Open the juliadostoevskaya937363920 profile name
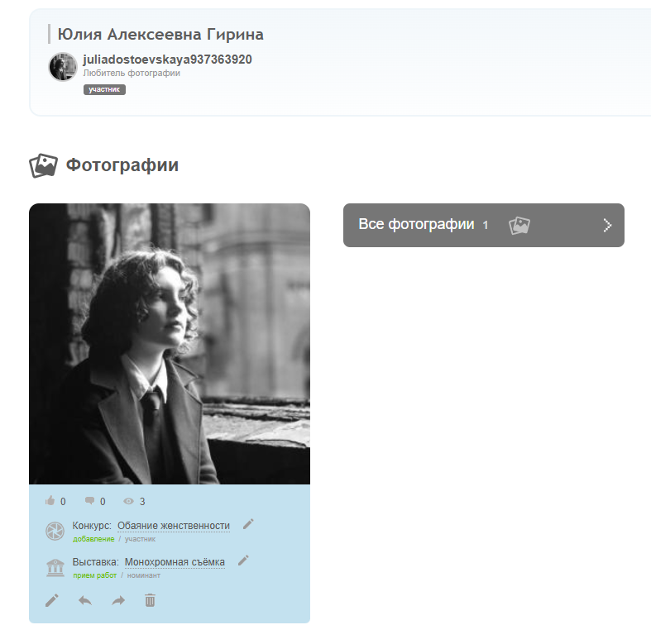The width and height of the screenshot is (651, 644). (167, 60)
